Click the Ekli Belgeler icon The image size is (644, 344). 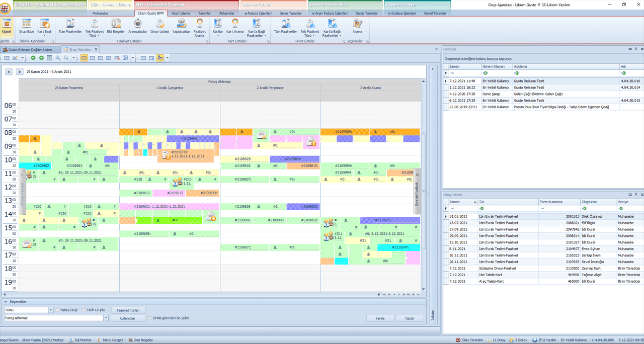116,26
